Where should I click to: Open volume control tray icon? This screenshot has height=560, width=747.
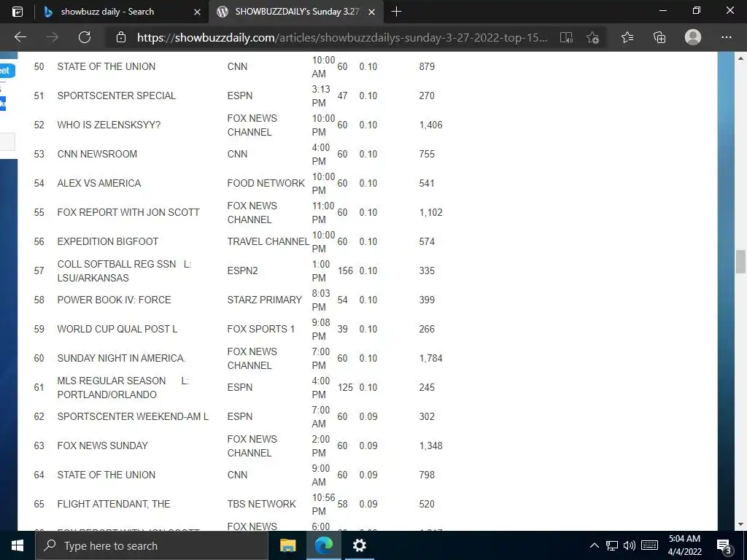pyautogui.click(x=630, y=545)
